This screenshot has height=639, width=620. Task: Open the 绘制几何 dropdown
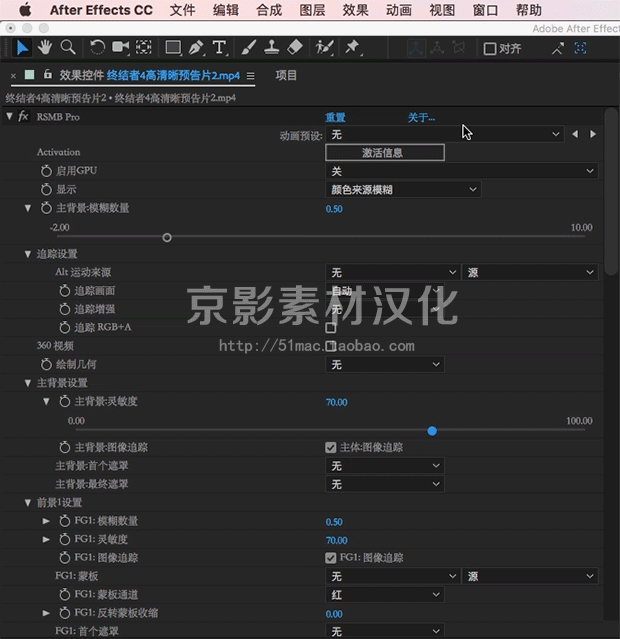click(x=385, y=364)
